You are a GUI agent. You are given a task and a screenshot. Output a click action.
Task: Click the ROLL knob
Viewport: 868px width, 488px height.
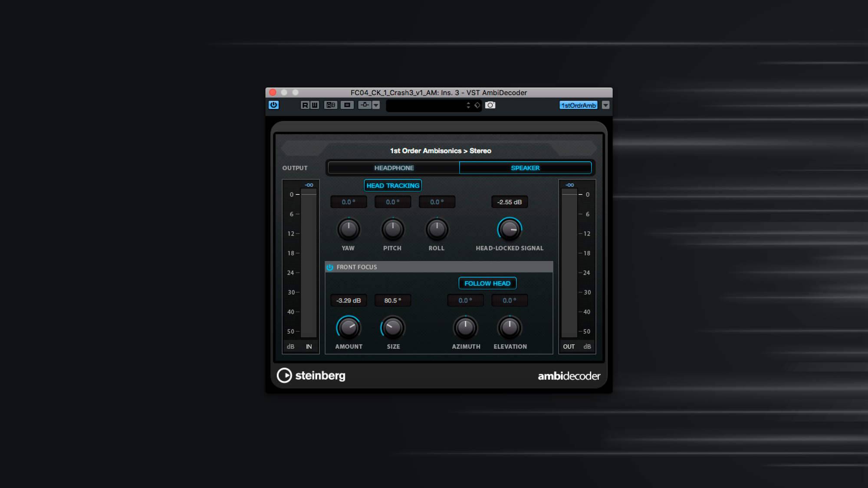pyautogui.click(x=437, y=229)
